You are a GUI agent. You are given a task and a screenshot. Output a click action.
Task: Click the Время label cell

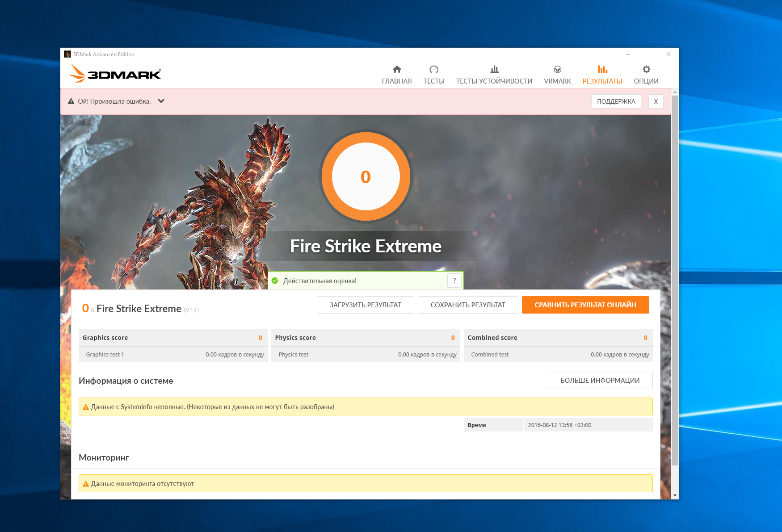493,425
